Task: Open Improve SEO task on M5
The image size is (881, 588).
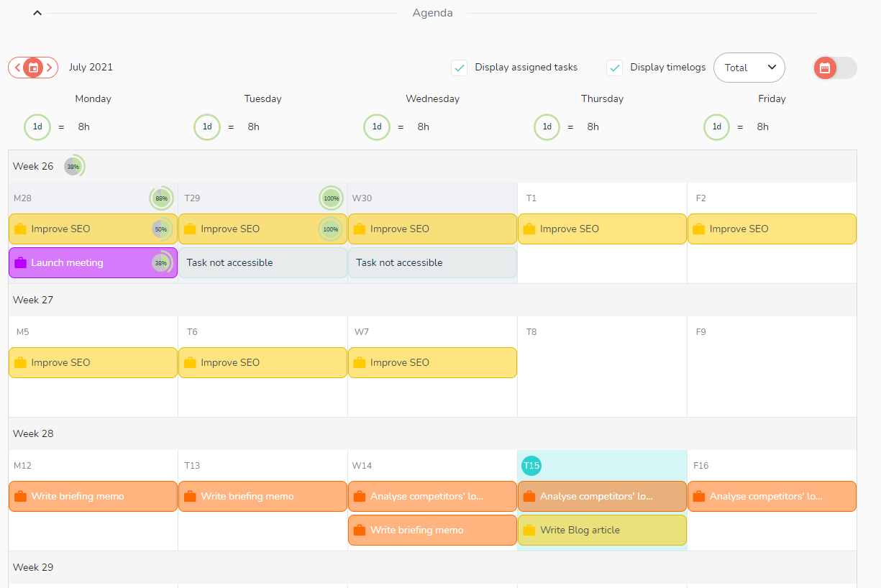Action: 93,362
